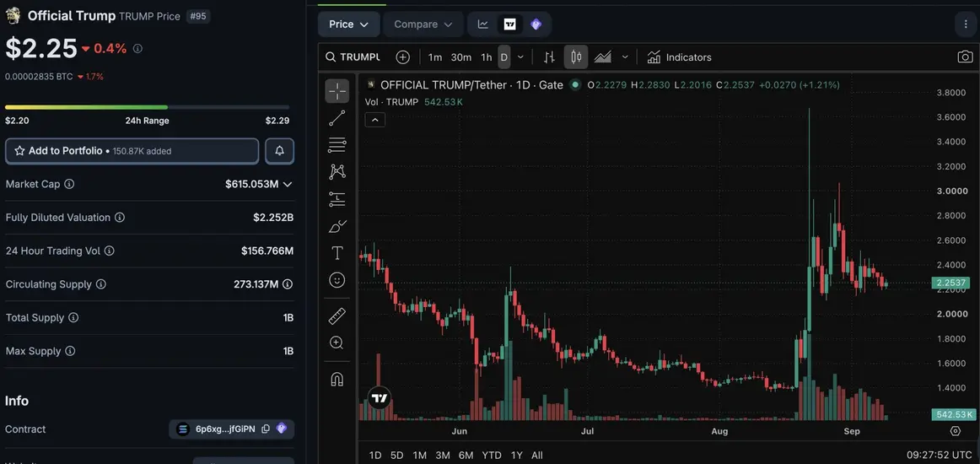Click the 09:27:52 UTC timezone label
The width and height of the screenshot is (980, 464).
click(x=940, y=456)
